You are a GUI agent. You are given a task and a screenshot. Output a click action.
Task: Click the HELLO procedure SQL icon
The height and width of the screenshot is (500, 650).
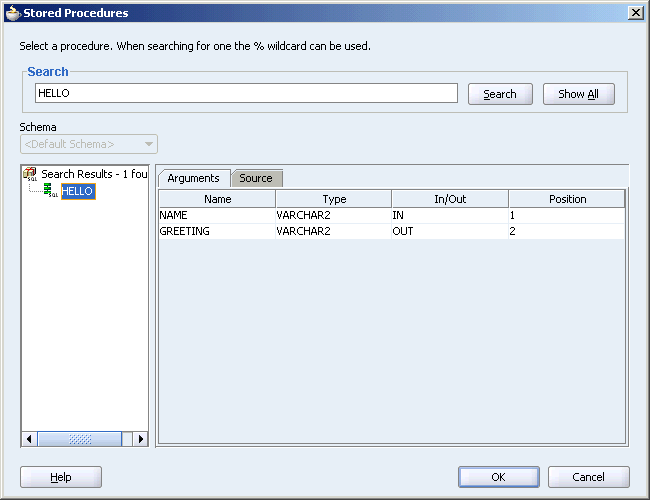click(50, 190)
